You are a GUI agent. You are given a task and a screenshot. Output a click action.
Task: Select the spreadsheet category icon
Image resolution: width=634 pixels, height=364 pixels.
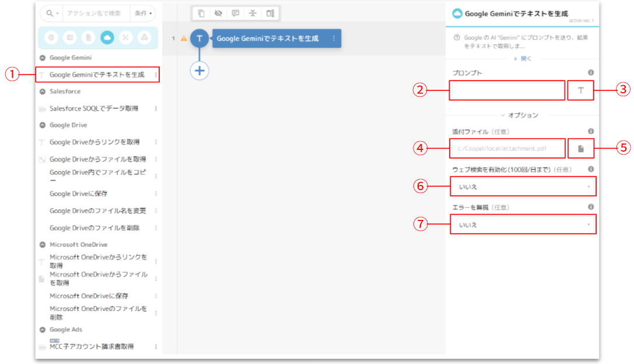click(x=70, y=37)
